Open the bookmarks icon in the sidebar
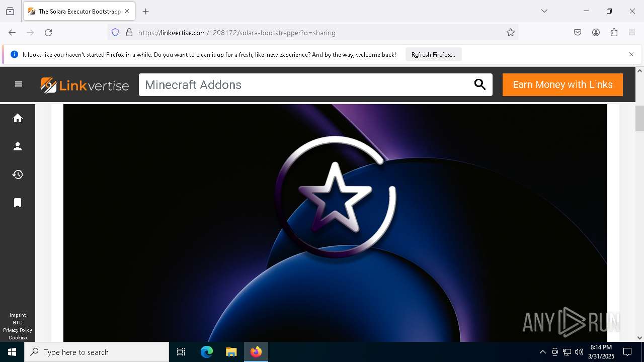Viewport: 644px width, 362px height. click(18, 203)
